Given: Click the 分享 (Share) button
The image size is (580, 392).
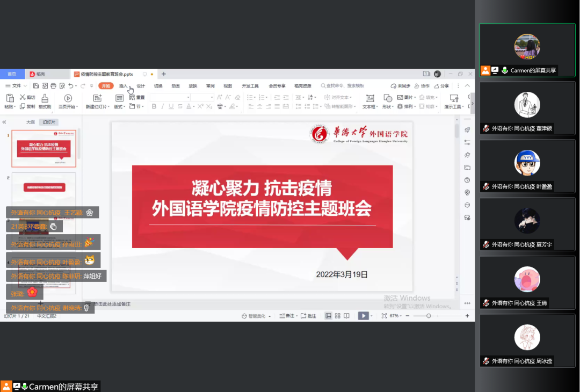Looking at the screenshot, I should [443, 86].
